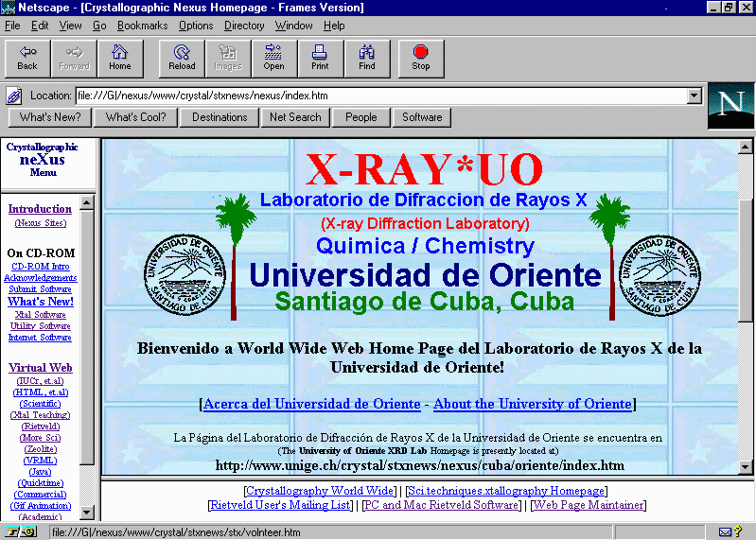Open the (Zeolite) sidebar link
This screenshot has height=540, width=756.
pyautogui.click(x=41, y=449)
